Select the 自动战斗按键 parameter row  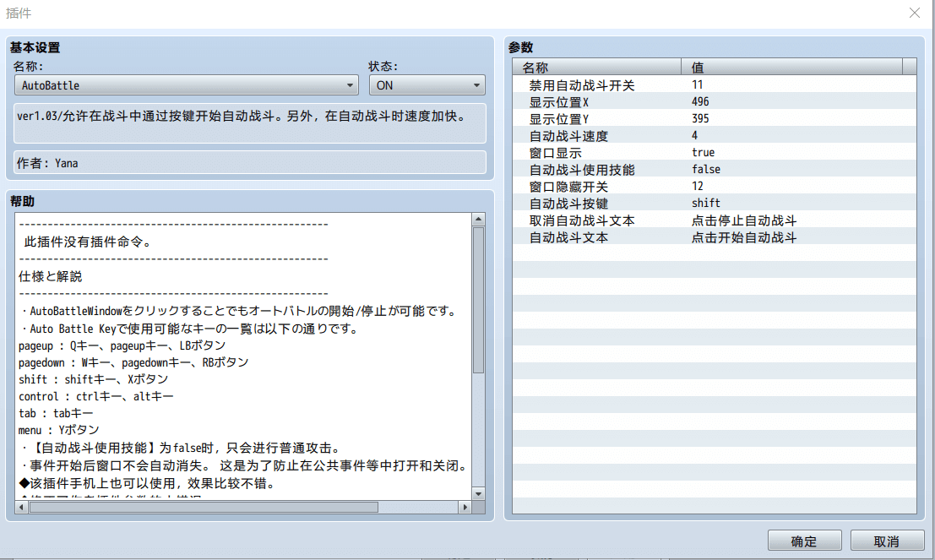coord(715,204)
